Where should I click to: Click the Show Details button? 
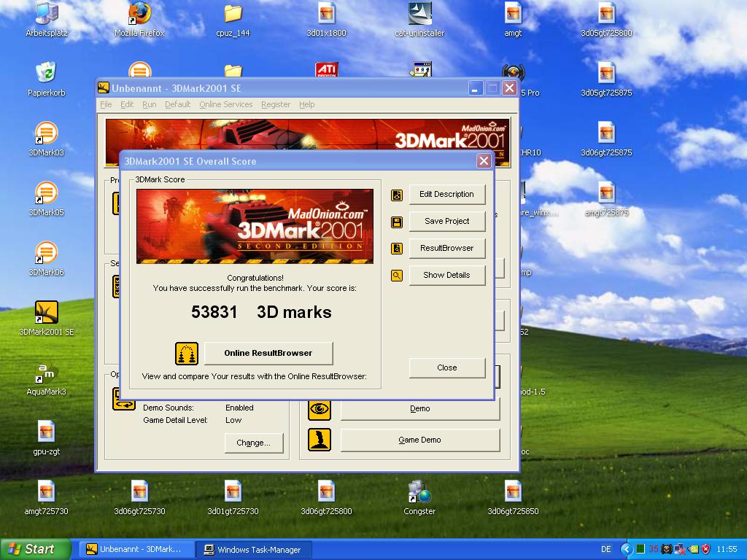(x=447, y=275)
